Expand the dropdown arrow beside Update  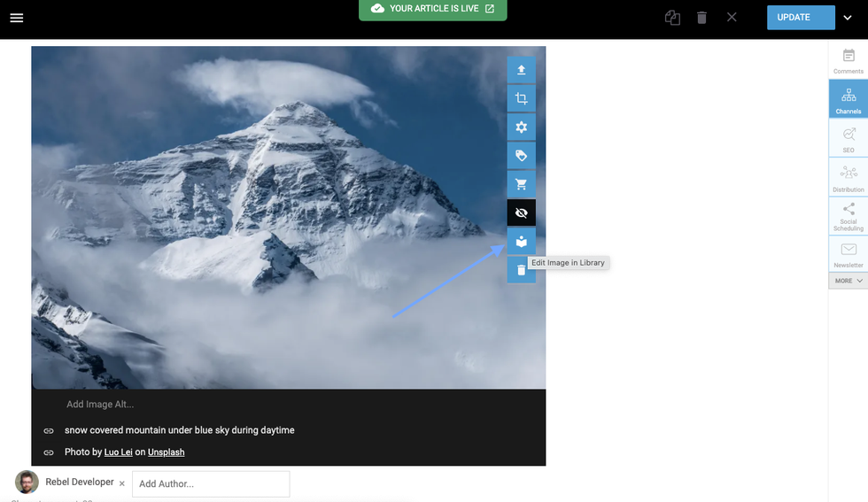point(848,18)
